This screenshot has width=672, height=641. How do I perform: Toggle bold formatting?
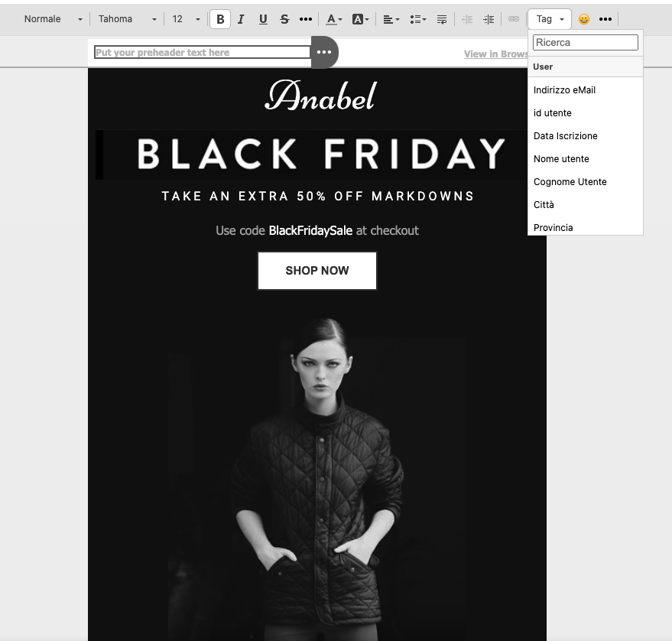(220, 19)
